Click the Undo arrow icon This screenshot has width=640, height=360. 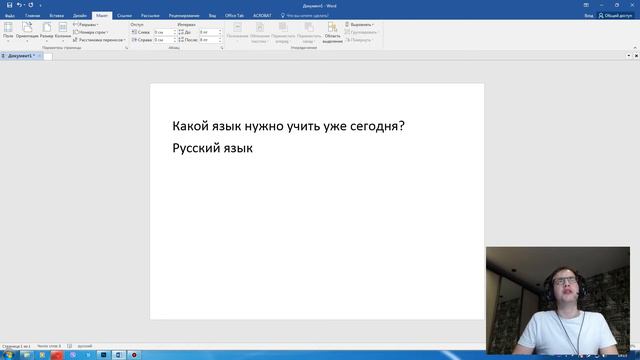pyautogui.click(x=19, y=5)
